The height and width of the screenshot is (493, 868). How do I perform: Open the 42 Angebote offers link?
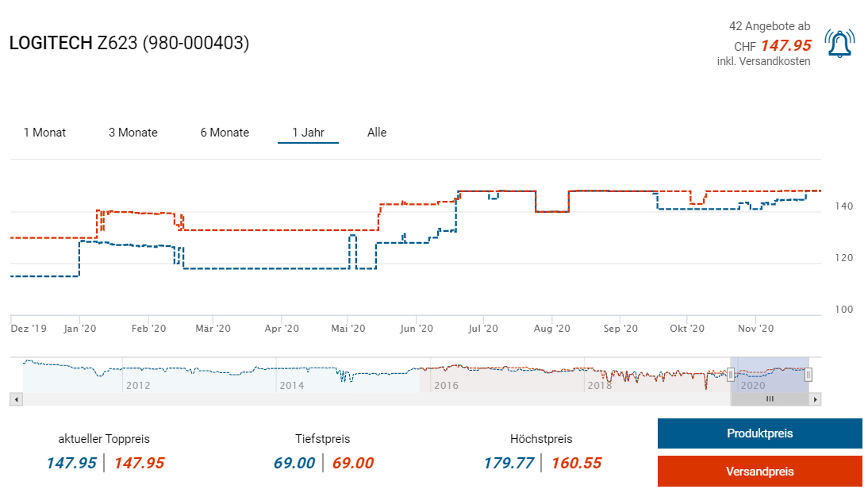coord(769,27)
